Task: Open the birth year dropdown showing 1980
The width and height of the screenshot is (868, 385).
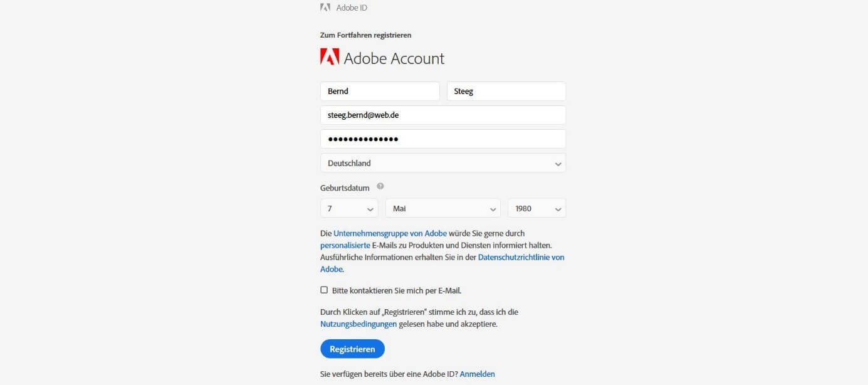Action: 536,208
